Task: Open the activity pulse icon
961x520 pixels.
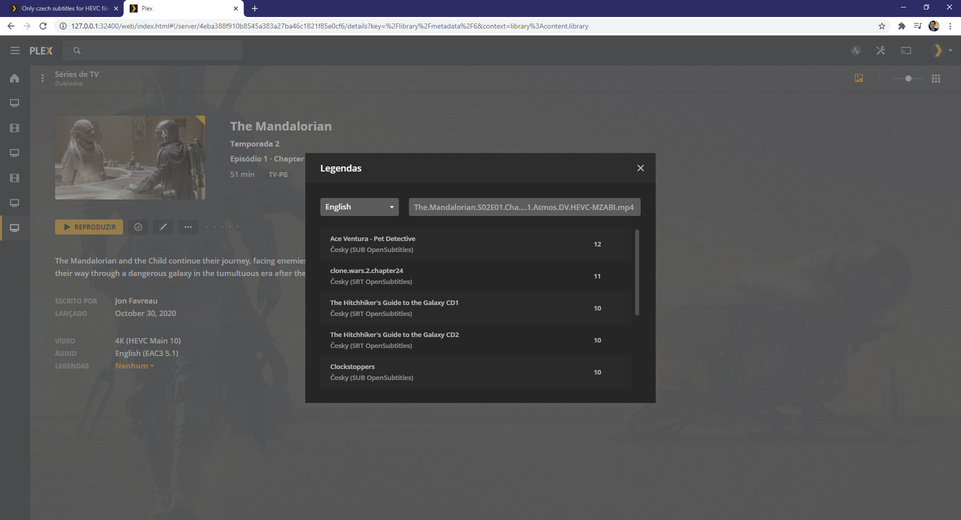Action: coord(856,51)
